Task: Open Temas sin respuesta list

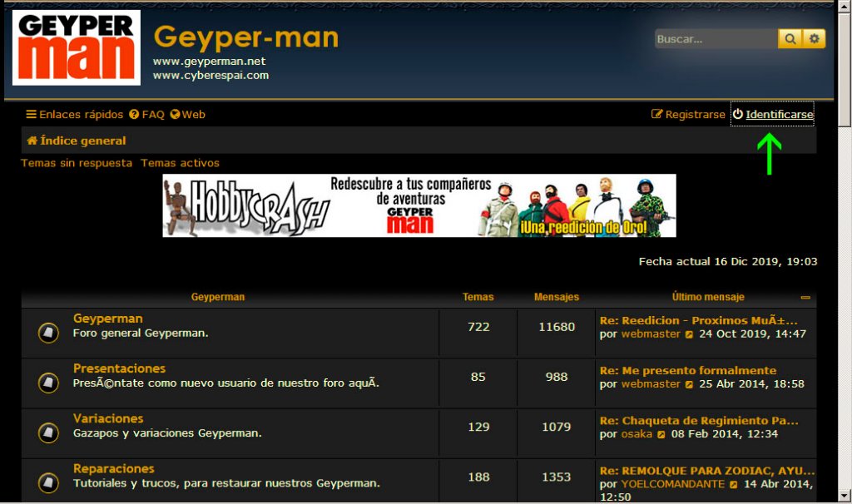Action: point(77,163)
